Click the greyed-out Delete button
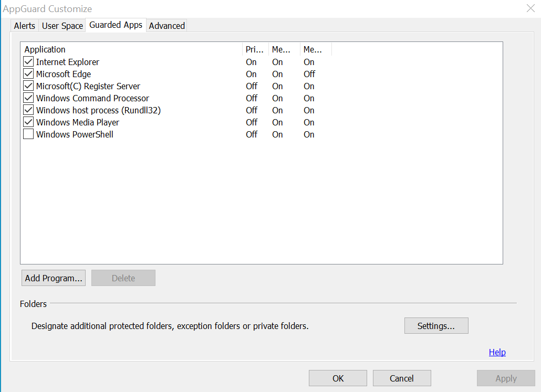Viewport: 541px width, 392px height. pos(123,278)
